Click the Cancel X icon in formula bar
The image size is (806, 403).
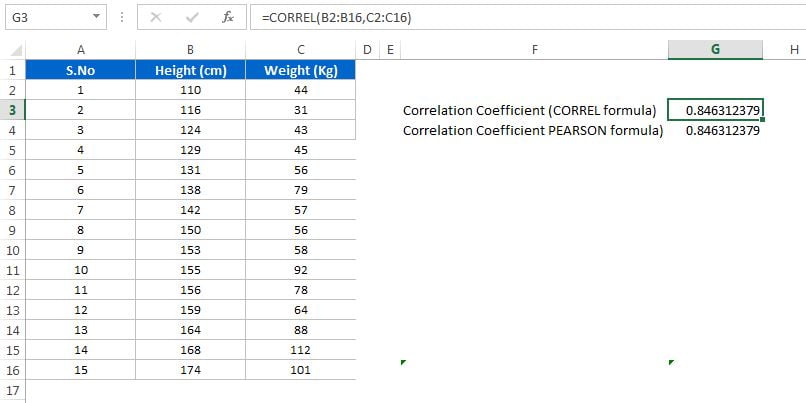click(156, 17)
